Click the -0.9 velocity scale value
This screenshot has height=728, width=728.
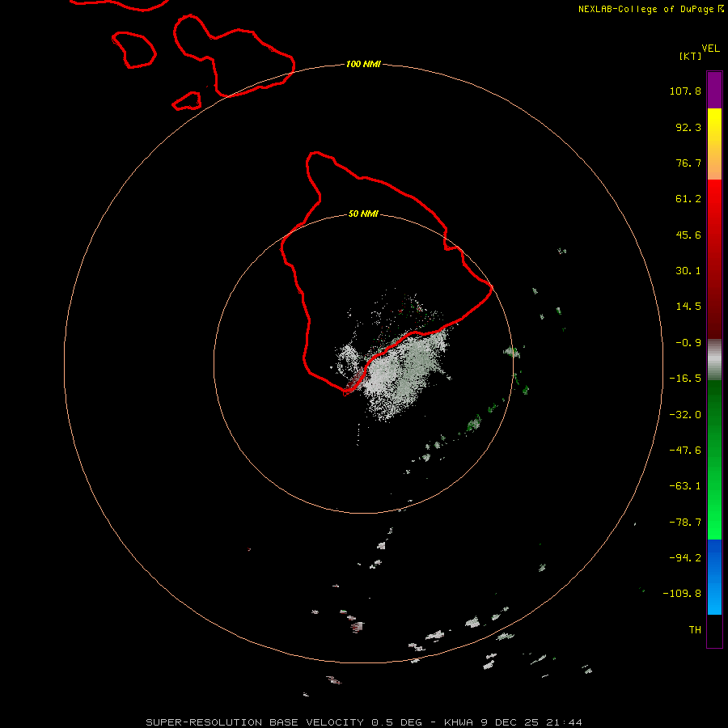(688, 343)
